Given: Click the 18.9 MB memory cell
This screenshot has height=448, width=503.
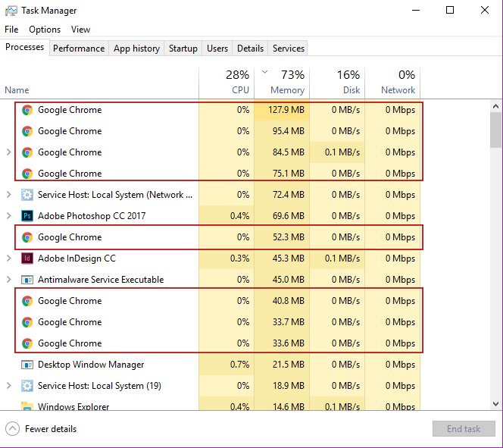Looking at the screenshot, I should [x=282, y=386].
